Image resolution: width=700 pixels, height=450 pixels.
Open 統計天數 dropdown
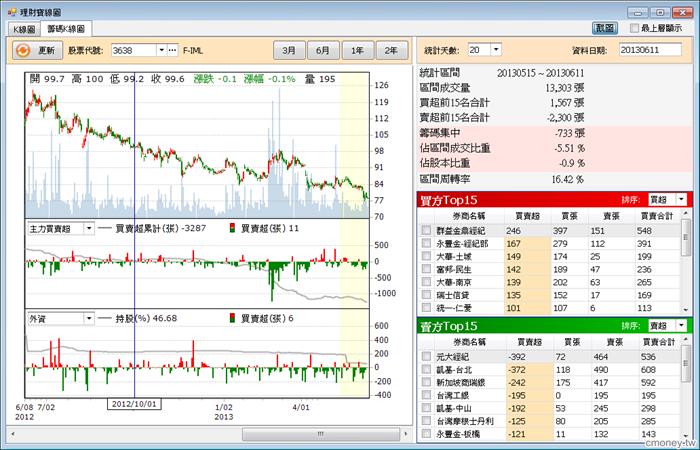click(496, 50)
